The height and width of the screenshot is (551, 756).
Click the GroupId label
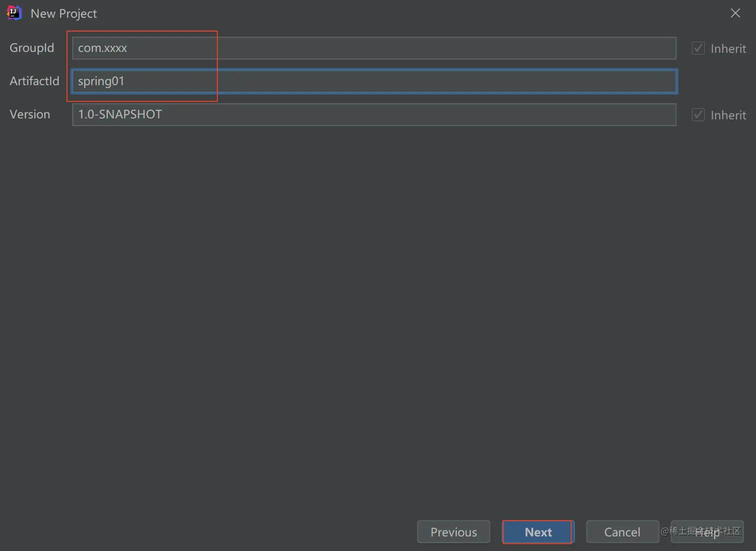click(x=32, y=48)
